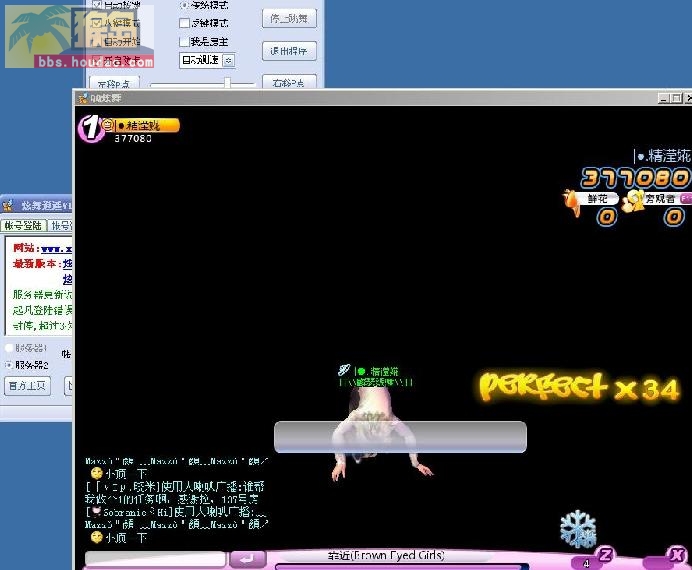Click the 停止跳舞 button
The width and height of the screenshot is (692, 570).
pyautogui.click(x=289, y=19)
